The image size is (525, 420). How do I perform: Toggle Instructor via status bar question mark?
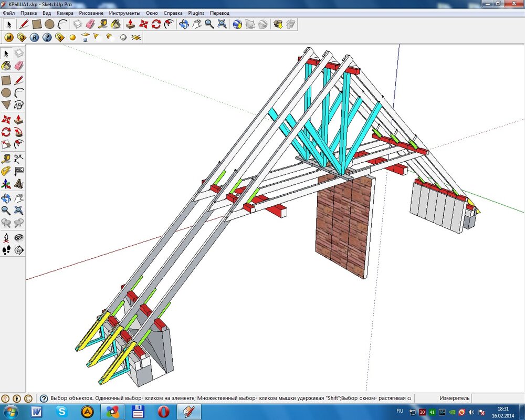pyautogui.click(x=44, y=398)
